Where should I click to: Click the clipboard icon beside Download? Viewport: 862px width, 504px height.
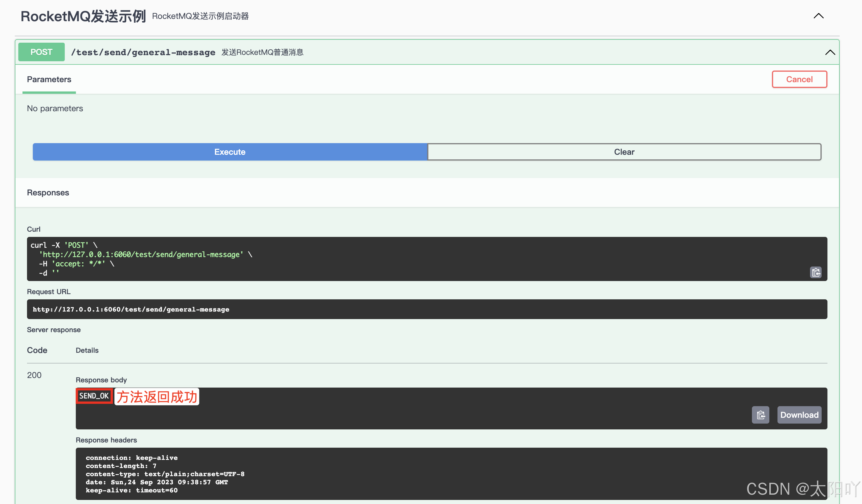click(x=760, y=415)
